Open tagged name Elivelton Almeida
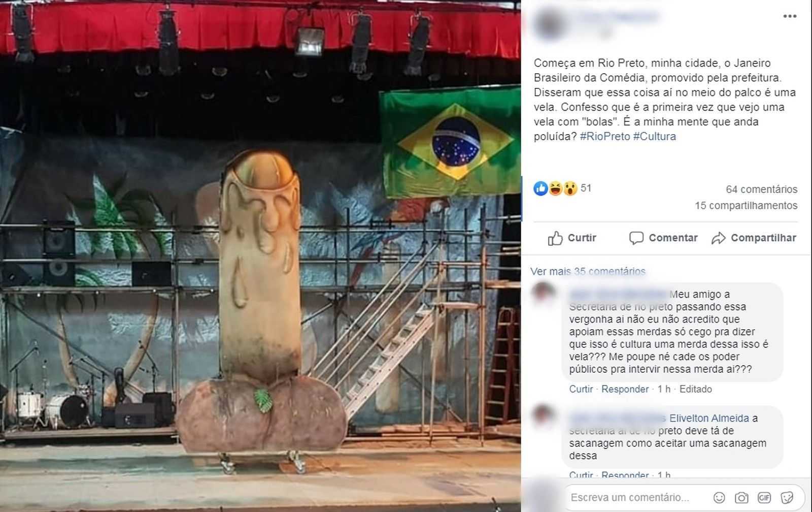812x512 pixels. coord(709,418)
